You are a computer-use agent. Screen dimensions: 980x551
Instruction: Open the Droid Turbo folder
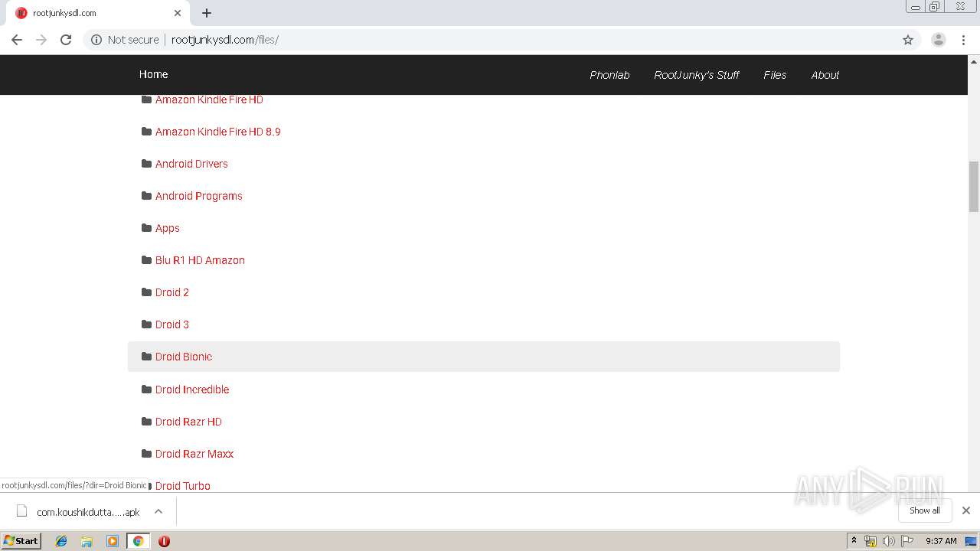182,486
